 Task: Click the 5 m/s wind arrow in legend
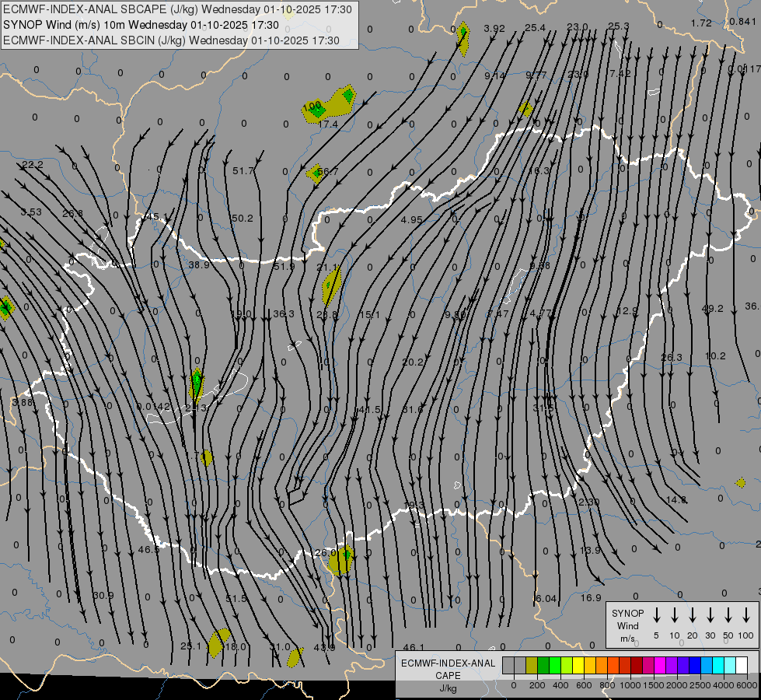tap(657, 615)
